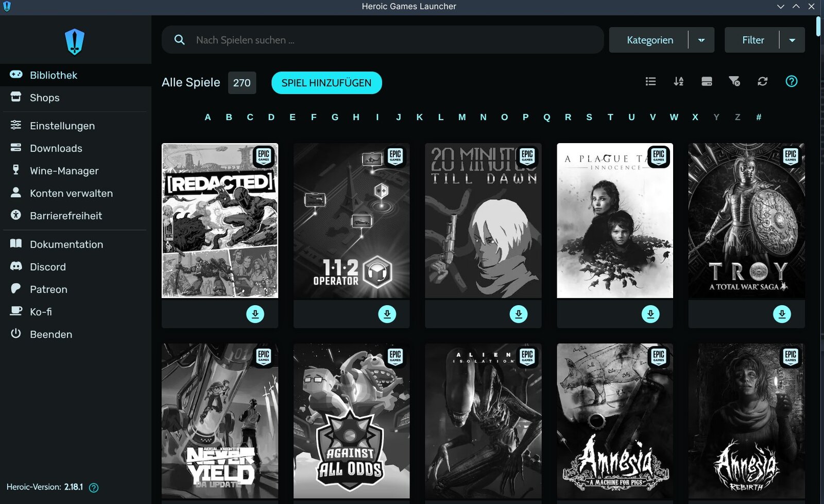Open the Kategorien selector
Image resolution: width=824 pixels, height=504 pixels.
649,40
